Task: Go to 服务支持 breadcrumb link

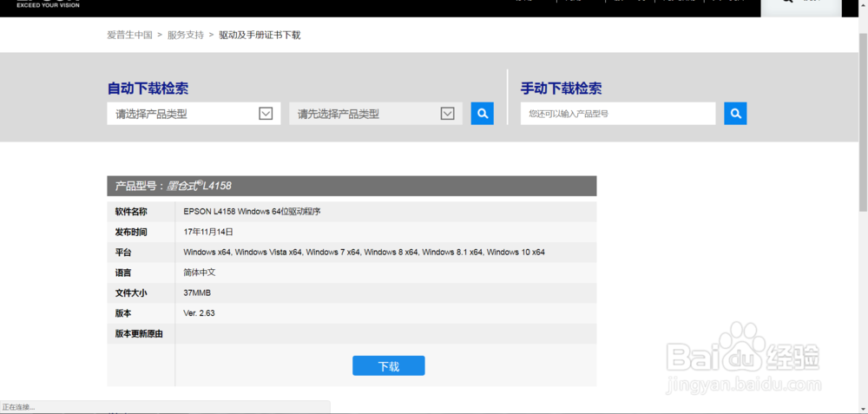Action: click(x=186, y=35)
